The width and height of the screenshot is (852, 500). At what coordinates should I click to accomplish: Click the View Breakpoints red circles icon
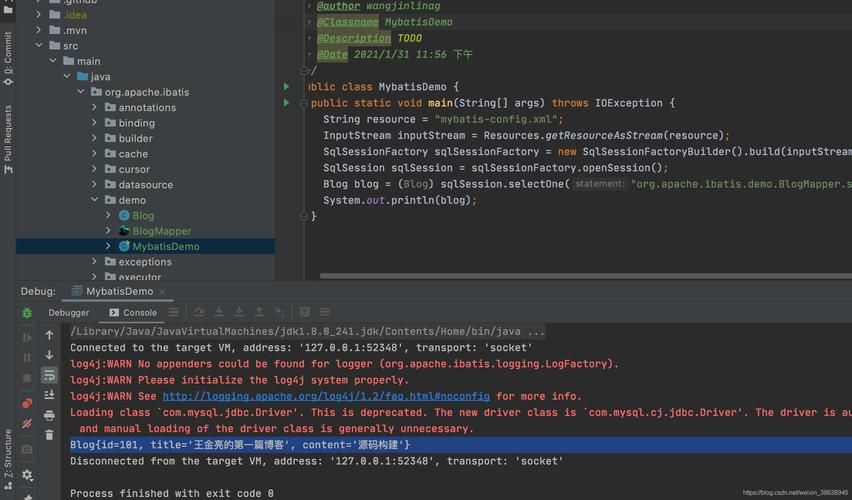click(x=27, y=403)
